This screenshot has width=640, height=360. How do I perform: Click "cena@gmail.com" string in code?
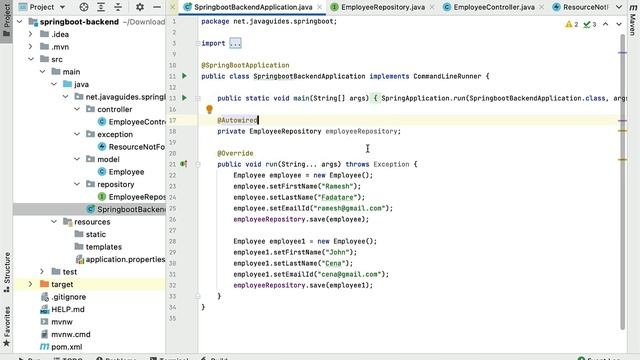tap(350, 274)
